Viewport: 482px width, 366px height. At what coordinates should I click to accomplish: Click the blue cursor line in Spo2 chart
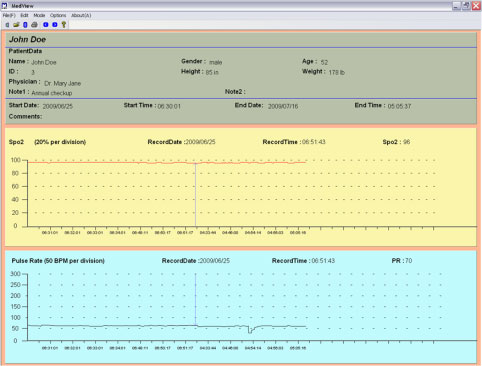(x=195, y=195)
